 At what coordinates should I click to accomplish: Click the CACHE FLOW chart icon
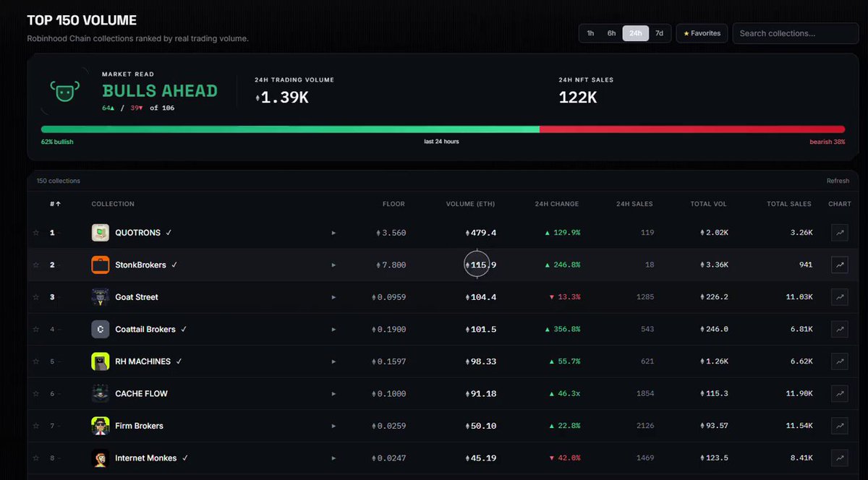coord(840,394)
